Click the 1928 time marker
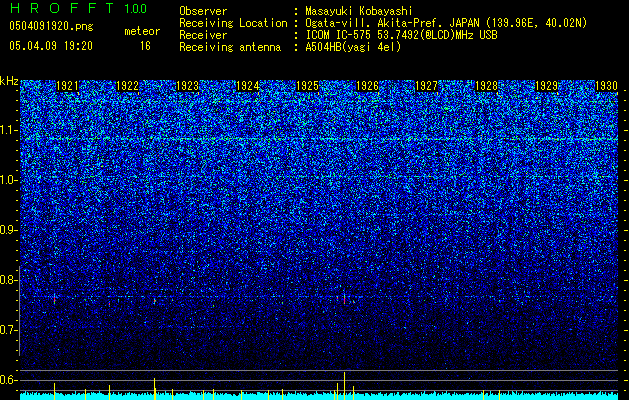This screenshot has width=629, height=400. click(x=486, y=86)
